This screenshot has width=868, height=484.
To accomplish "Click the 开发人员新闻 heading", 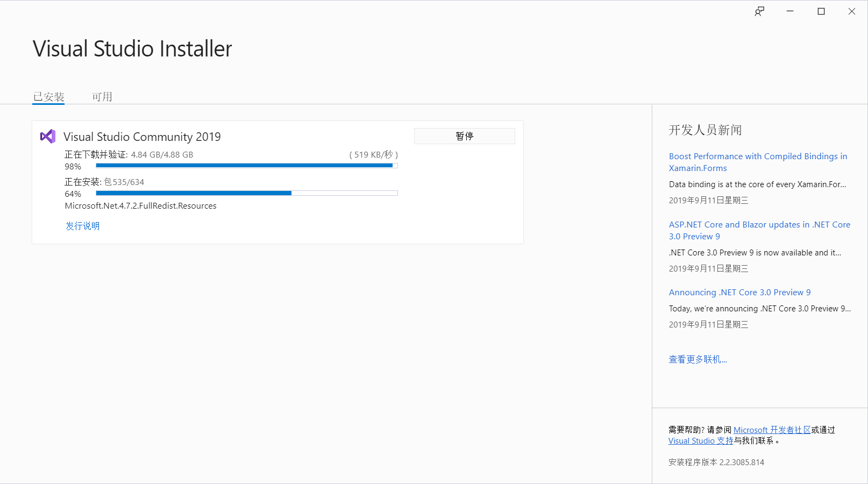I will click(x=705, y=130).
